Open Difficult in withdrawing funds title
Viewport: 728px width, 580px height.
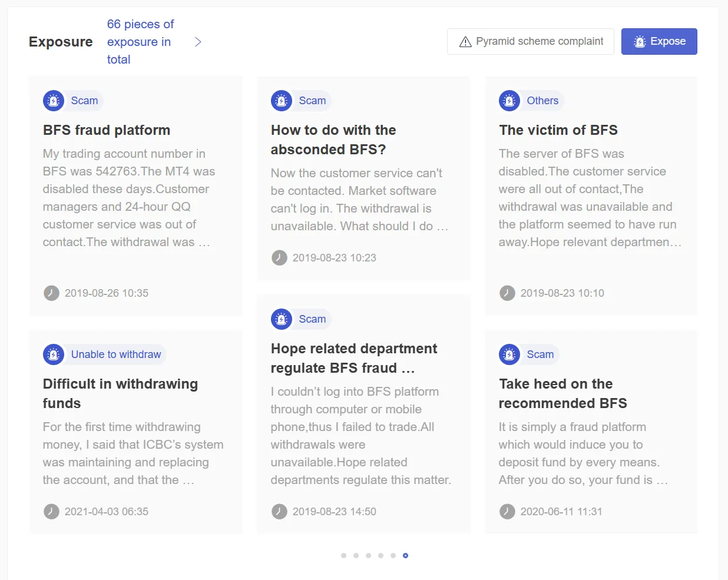point(120,394)
